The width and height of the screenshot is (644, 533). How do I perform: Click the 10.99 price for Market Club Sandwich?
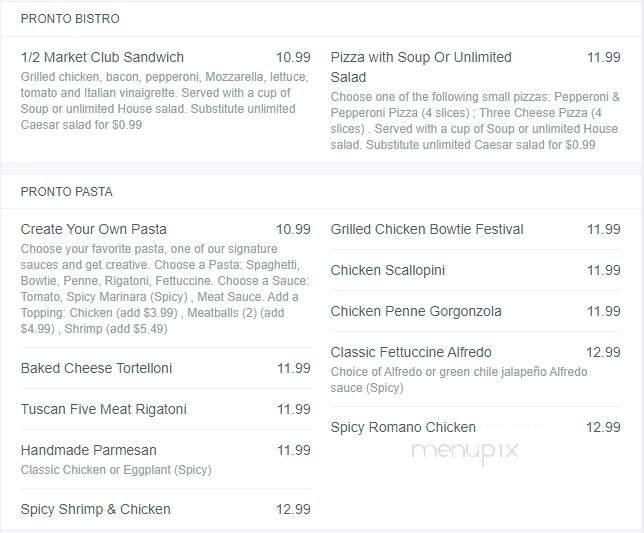293,57
